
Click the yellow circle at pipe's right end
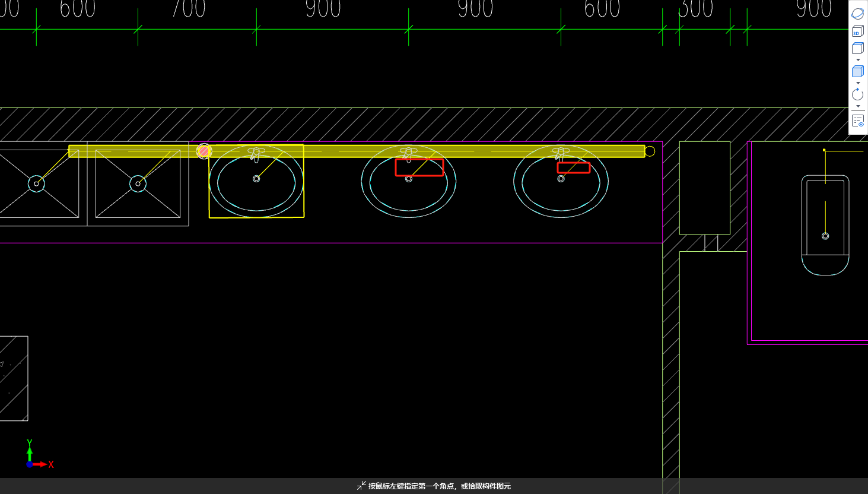[x=650, y=151]
